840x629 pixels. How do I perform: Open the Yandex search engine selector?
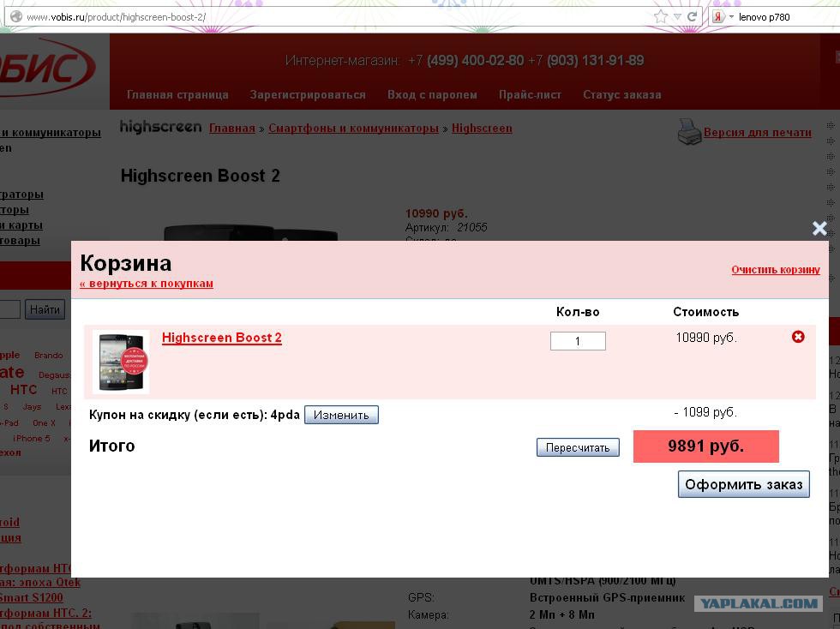tap(722, 16)
